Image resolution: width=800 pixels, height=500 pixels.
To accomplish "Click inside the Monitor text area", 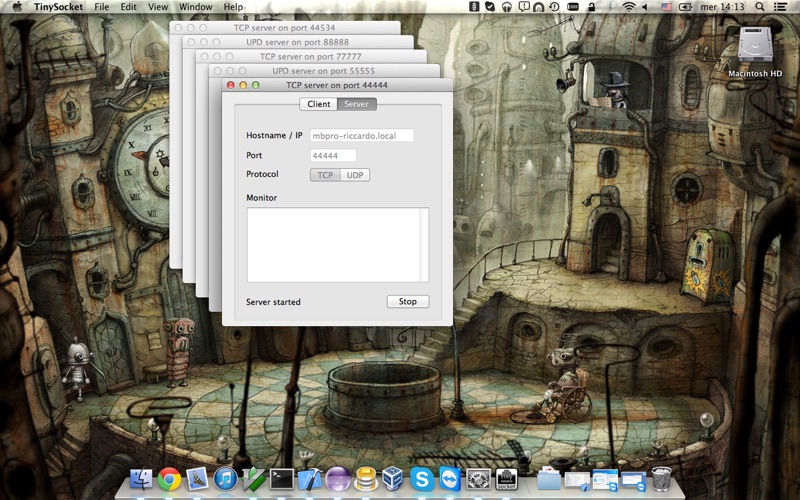I will click(x=334, y=245).
